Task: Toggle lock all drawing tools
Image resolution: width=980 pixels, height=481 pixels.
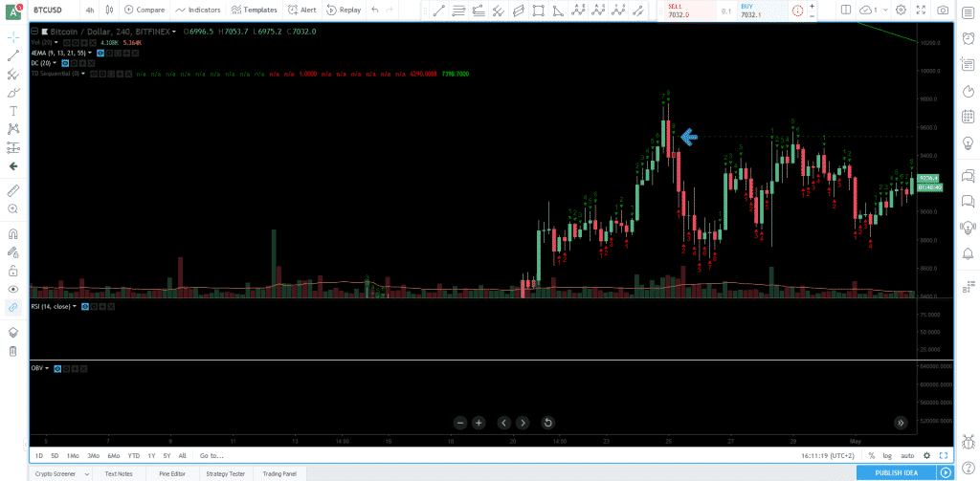Action: [13, 271]
